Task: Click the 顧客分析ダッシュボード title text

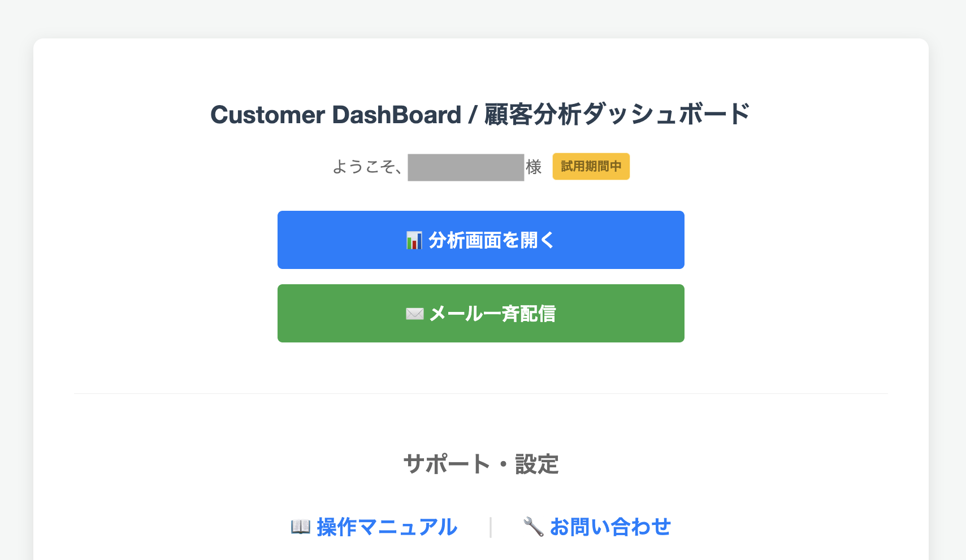Action: pyautogui.click(x=617, y=115)
